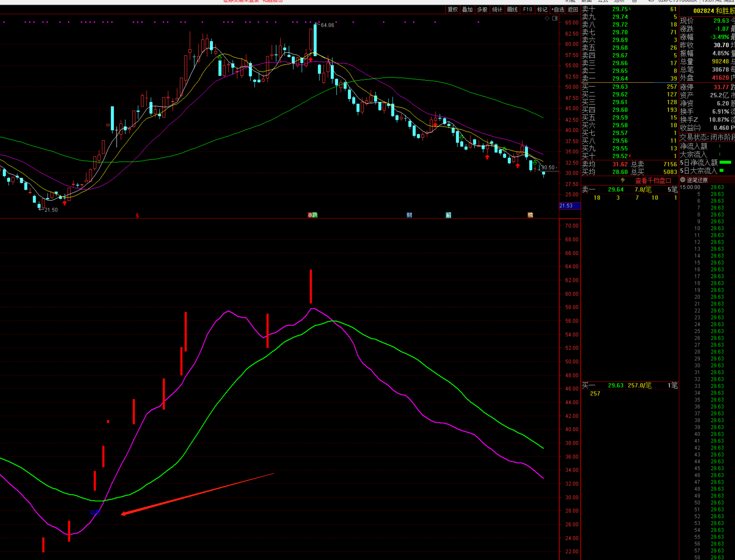
Task: Click the 解 unlock event marker
Action: coord(448,215)
